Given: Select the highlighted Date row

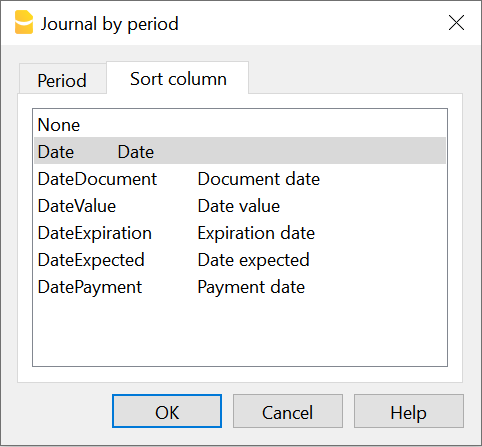Looking at the screenshot, I should 240,151.
